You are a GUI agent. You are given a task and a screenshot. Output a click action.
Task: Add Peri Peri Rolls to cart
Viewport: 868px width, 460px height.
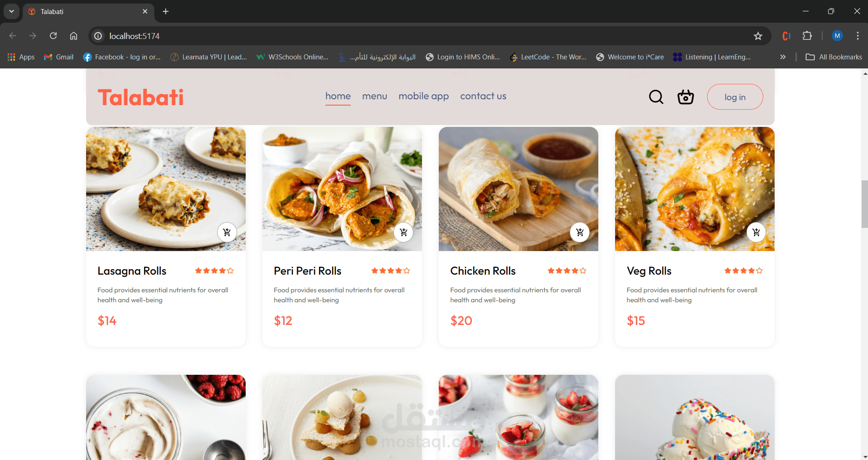(403, 232)
